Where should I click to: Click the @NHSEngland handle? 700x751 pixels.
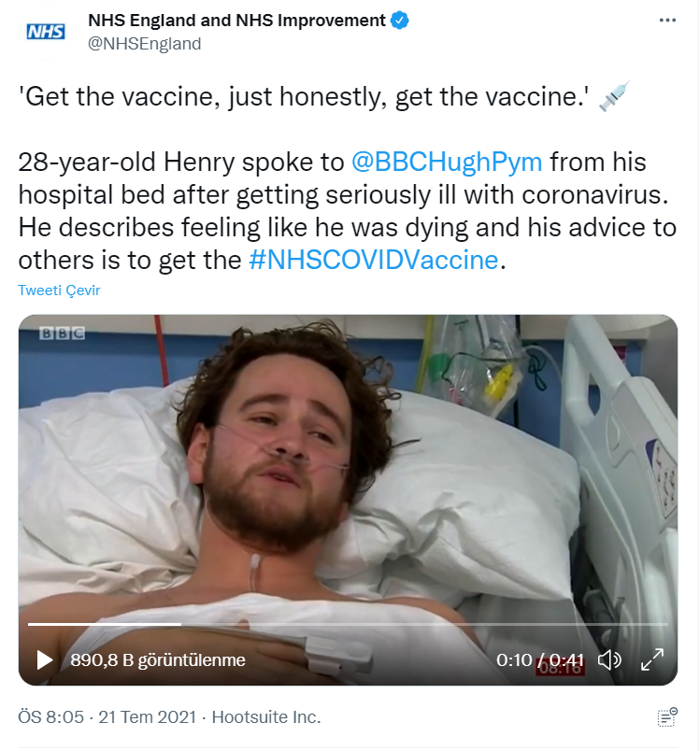tap(144, 43)
